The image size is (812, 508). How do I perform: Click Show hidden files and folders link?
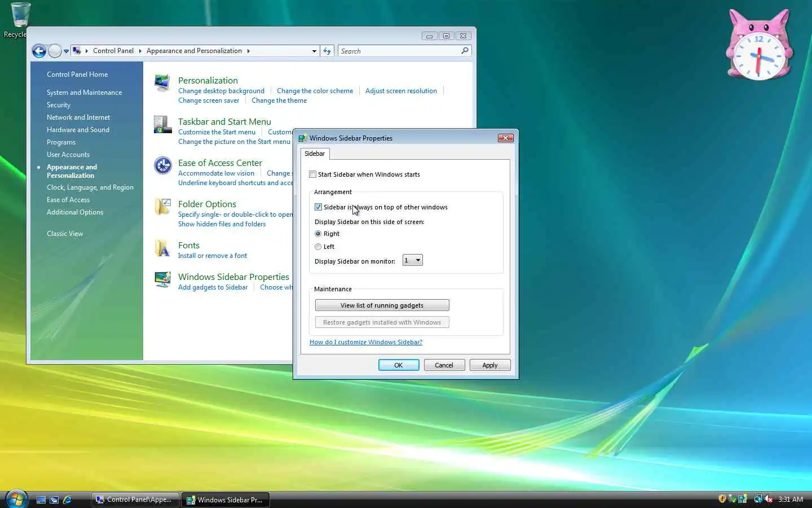222,224
